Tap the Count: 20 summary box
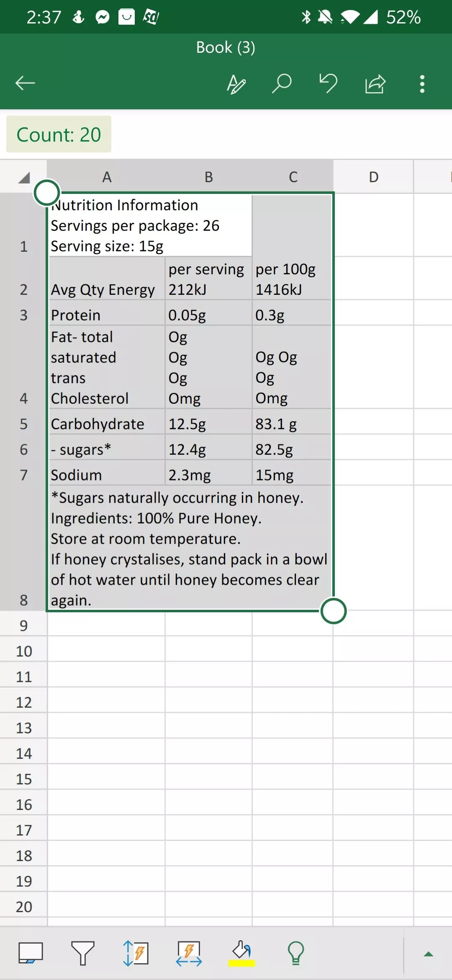Image resolution: width=452 pixels, height=980 pixels. [59, 134]
